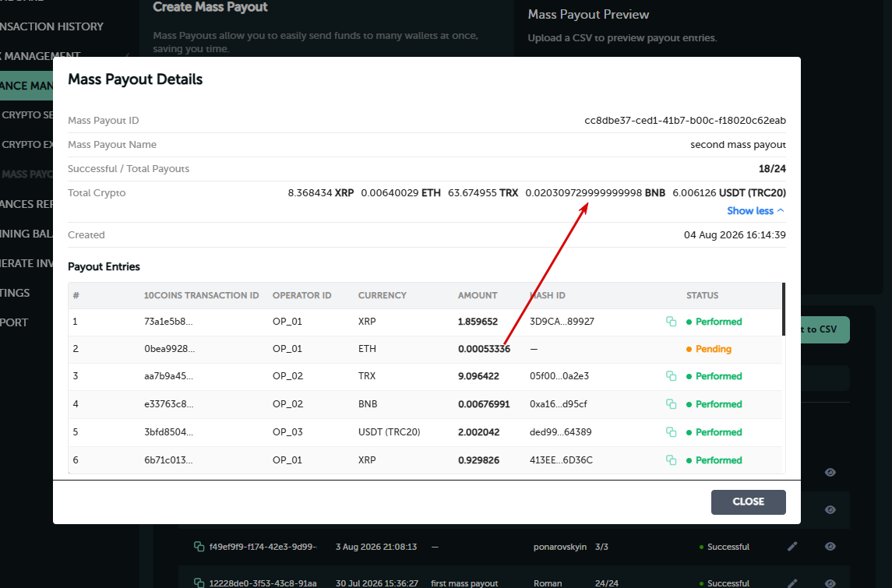
Task: Copy hash ID of TRX entry 3
Action: coord(672,376)
